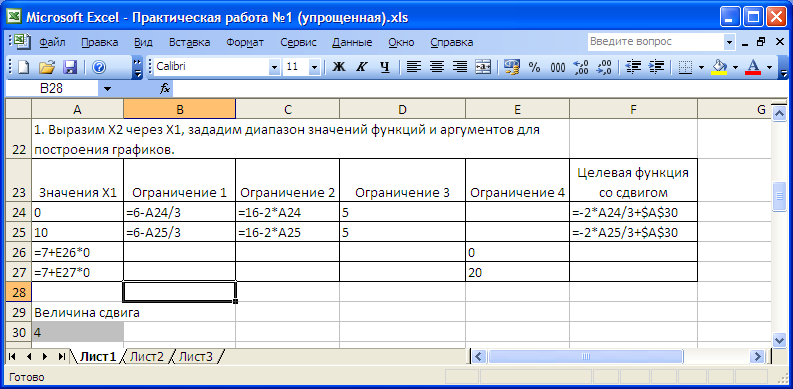Merge and center cells
This screenshot has height=389, width=793.
pos(483,67)
